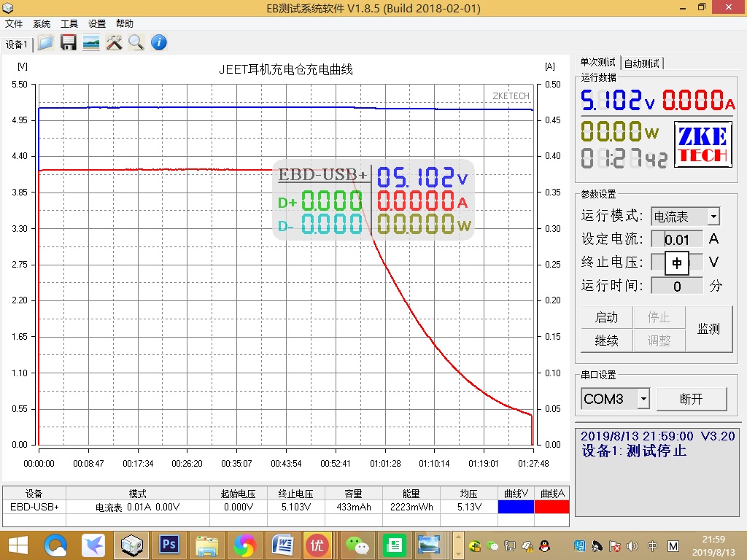
Task: Launch the blue Q cloud browser in taskbar
Action: tap(55, 545)
